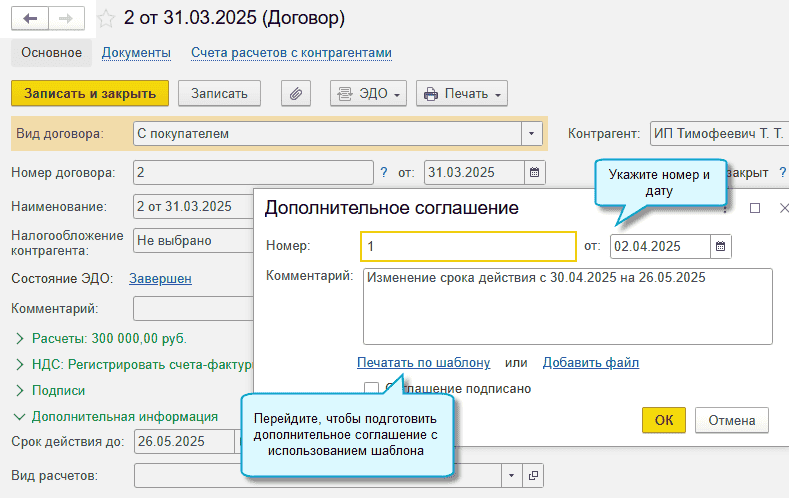
Task: Click the paperclip attach files icon
Action: pyautogui.click(x=296, y=94)
